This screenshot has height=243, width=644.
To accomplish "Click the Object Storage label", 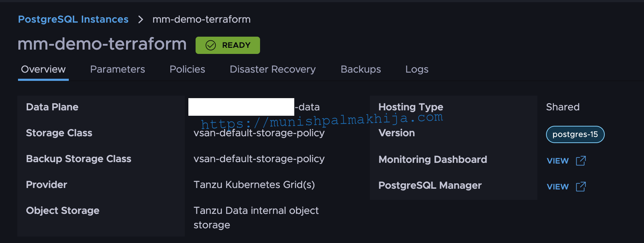I will (63, 211).
